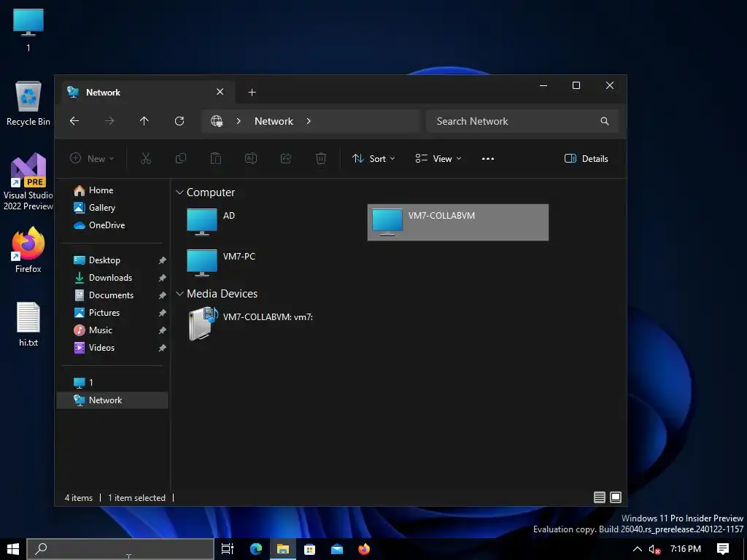Select the Network tab
747x560 pixels.
pos(148,92)
